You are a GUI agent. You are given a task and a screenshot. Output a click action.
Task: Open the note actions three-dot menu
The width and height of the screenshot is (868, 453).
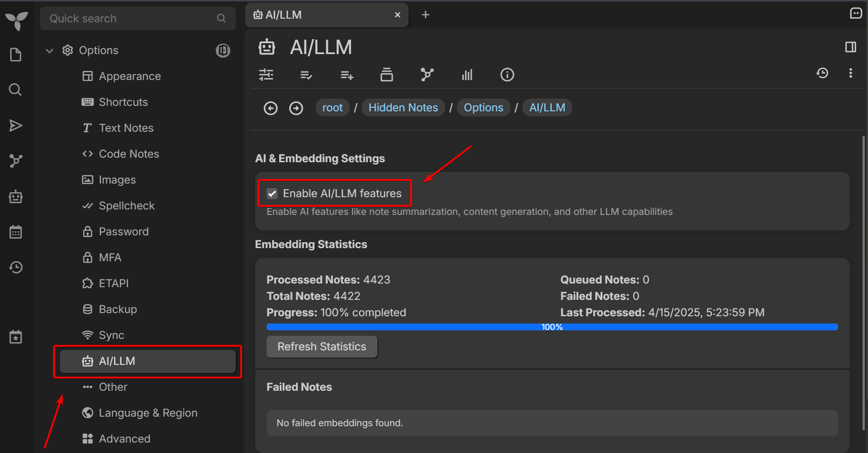850,73
